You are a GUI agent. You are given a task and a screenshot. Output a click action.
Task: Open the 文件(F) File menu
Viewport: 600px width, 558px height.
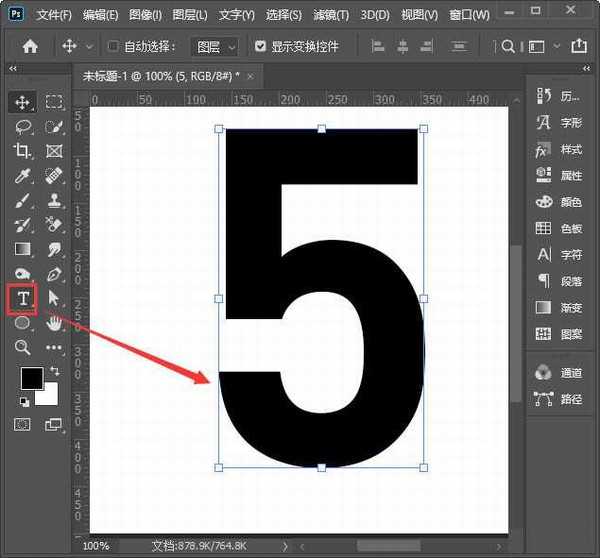pyautogui.click(x=54, y=16)
